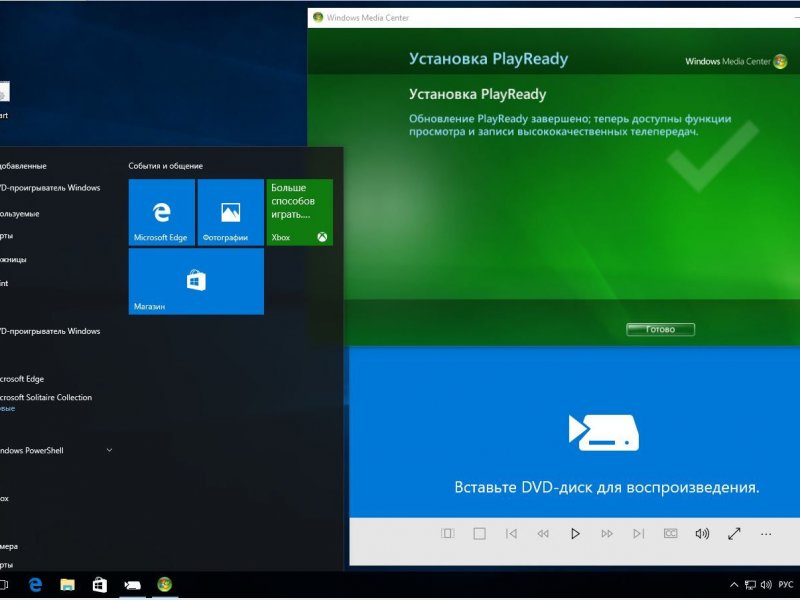This screenshot has height=600, width=800.
Task: Rewind in the DVD player
Action: pyautogui.click(x=543, y=534)
